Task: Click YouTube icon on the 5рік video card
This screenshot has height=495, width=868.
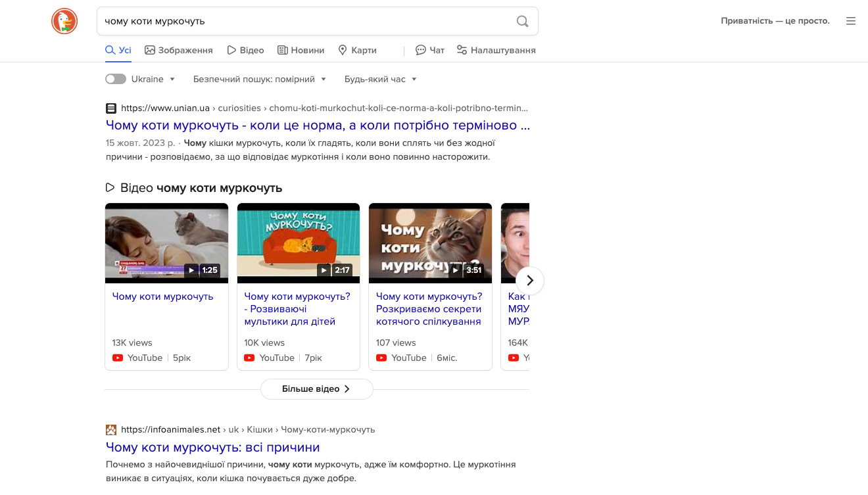Action: click(x=118, y=358)
